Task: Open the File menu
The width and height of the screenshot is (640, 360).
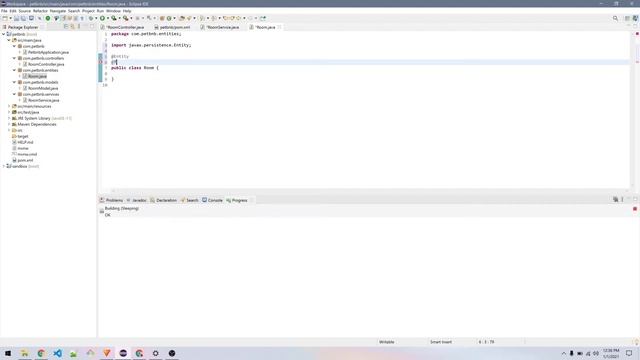Action: tap(4, 11)
